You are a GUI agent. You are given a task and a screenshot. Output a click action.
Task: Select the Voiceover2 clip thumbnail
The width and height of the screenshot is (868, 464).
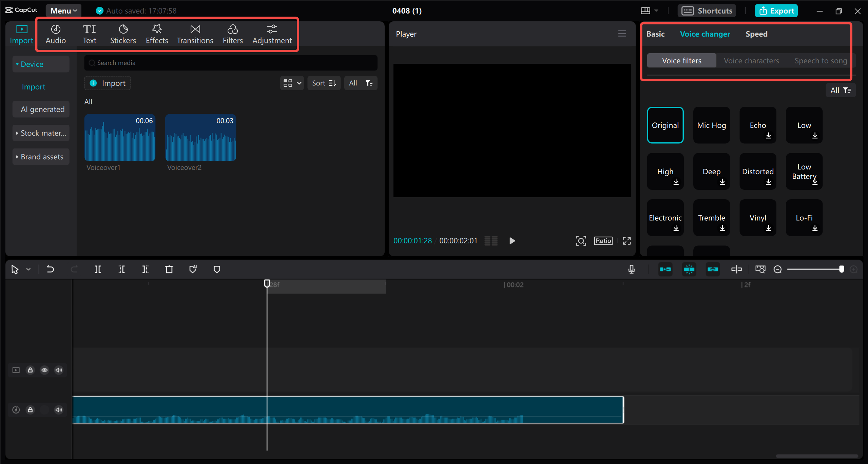(x=200, y=138)
